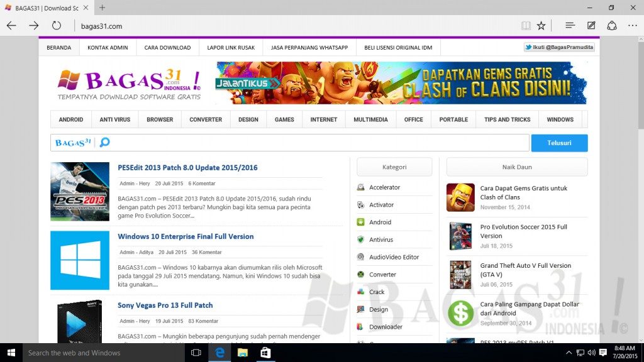Open Grand Theft Auto V link
Screen dimensions: 644x362
point(526,270)
